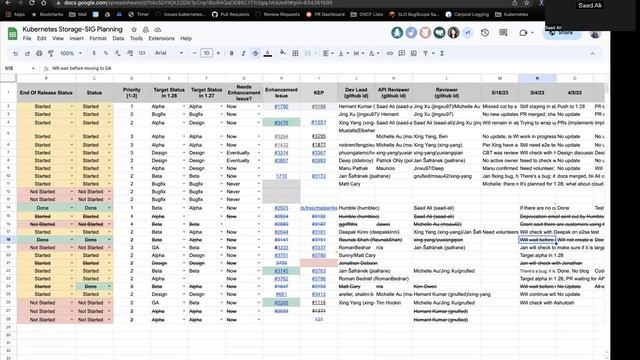Toggle strikethrough formatting
This screenshot has height=360, width=640.
(x=255, y=53)
